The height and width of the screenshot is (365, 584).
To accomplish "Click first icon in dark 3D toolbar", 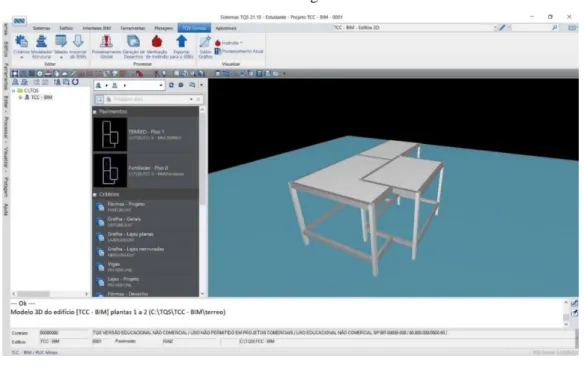I will pos(15,74).
